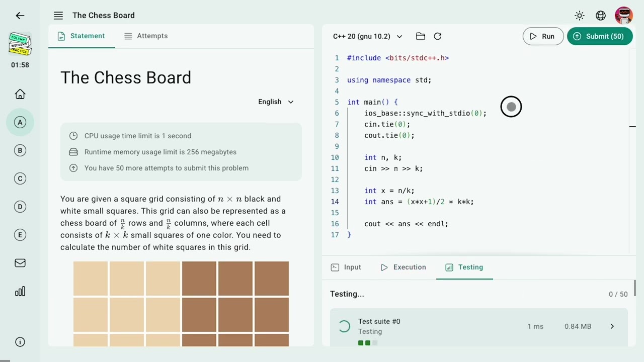This screenshot has height=362, width=644.
Task: Click the Submit (50) button
Action: [599, 36]
